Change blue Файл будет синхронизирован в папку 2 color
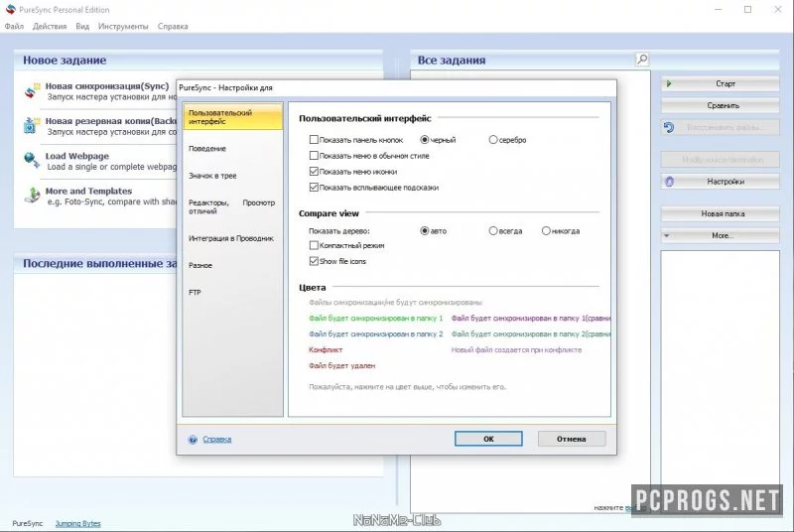The width and height of the screenshot is (794, 532). [376, 333]
